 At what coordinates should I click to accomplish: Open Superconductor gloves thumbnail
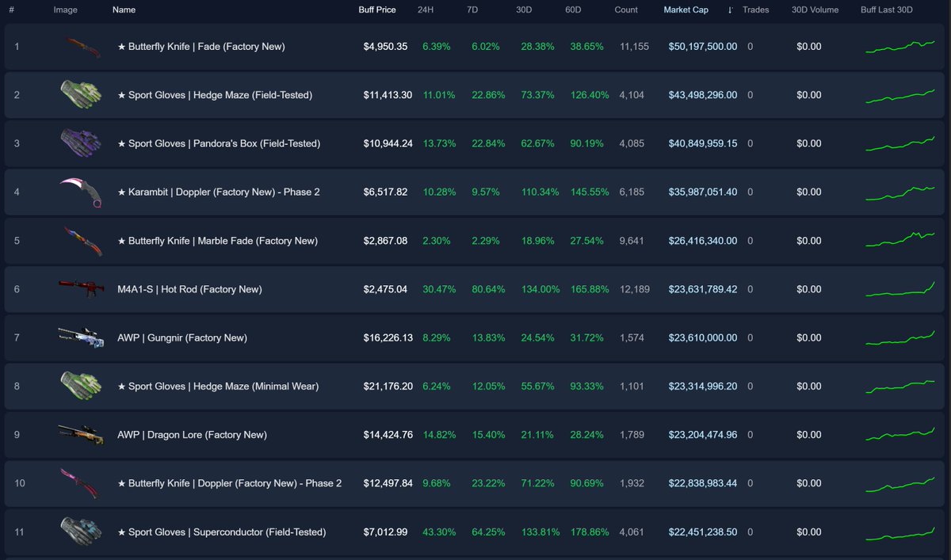click(x=80, y=531)
